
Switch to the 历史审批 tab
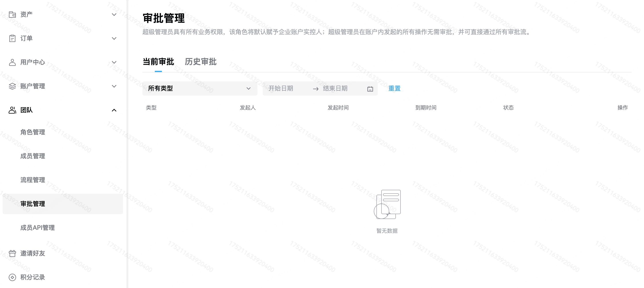201,62
